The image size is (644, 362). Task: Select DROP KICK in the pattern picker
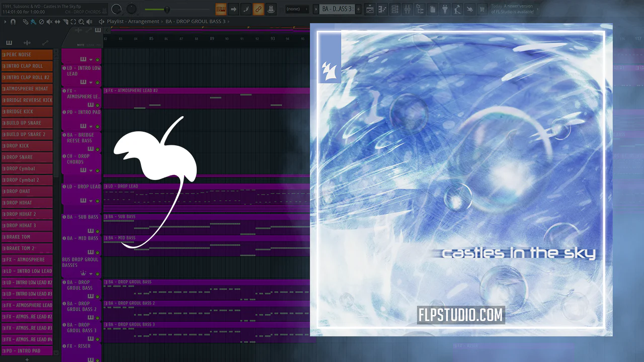point(27,146)
